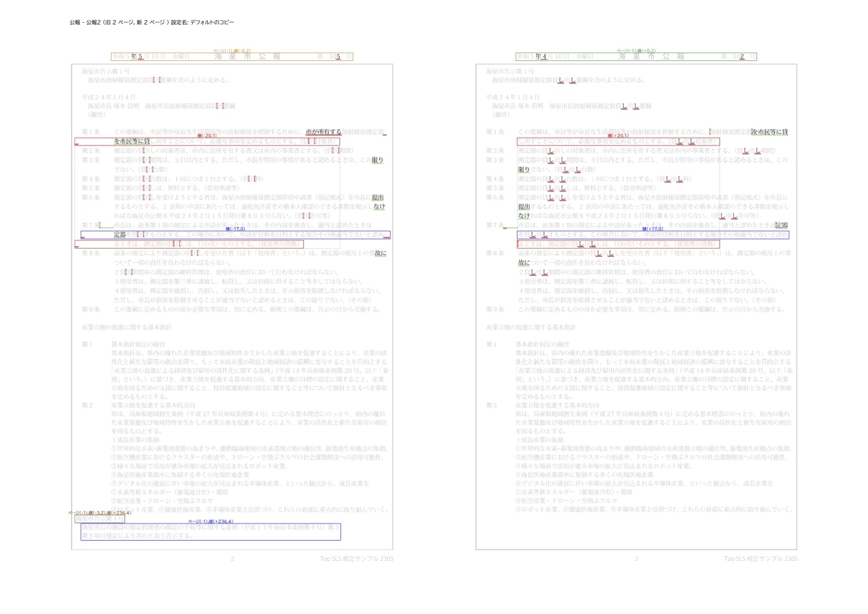Click 産業立地の促進に関する基本指針 heading on left page
The height and width of the screenshot is (614, 868).
[126, 327]
